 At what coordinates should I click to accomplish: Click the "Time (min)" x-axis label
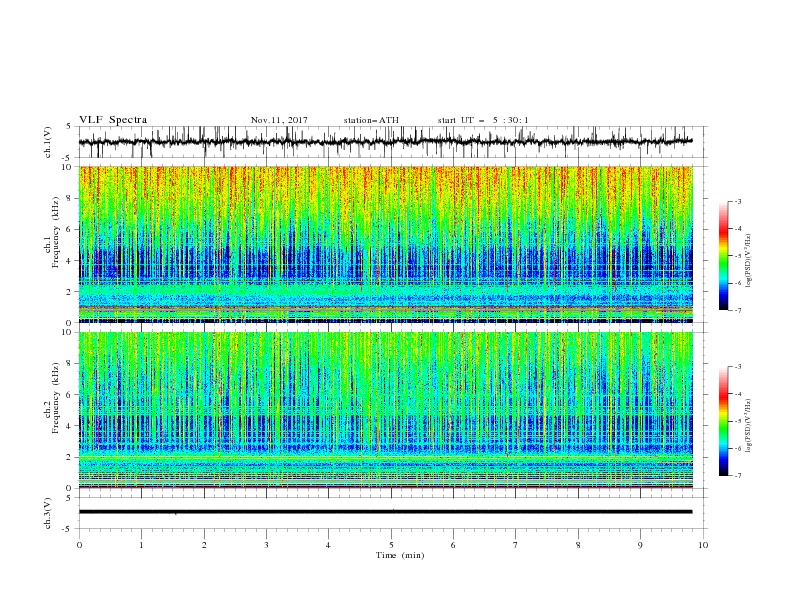click(400, 555)
